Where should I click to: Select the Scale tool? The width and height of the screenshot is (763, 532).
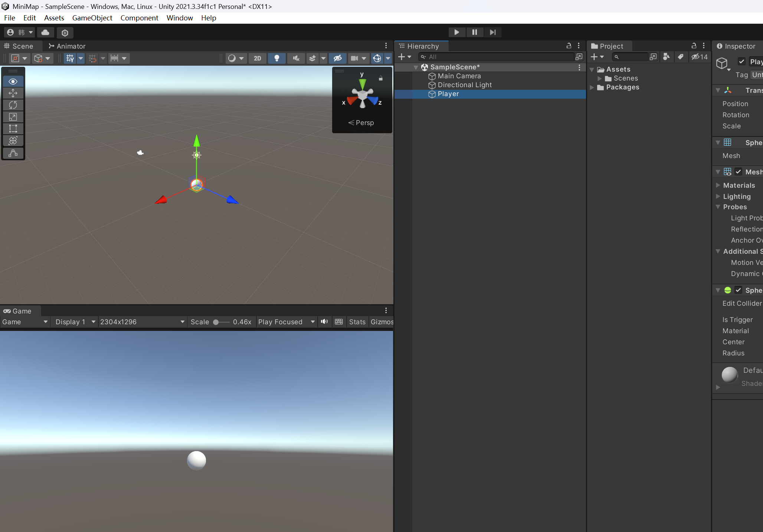pos(13,117)
